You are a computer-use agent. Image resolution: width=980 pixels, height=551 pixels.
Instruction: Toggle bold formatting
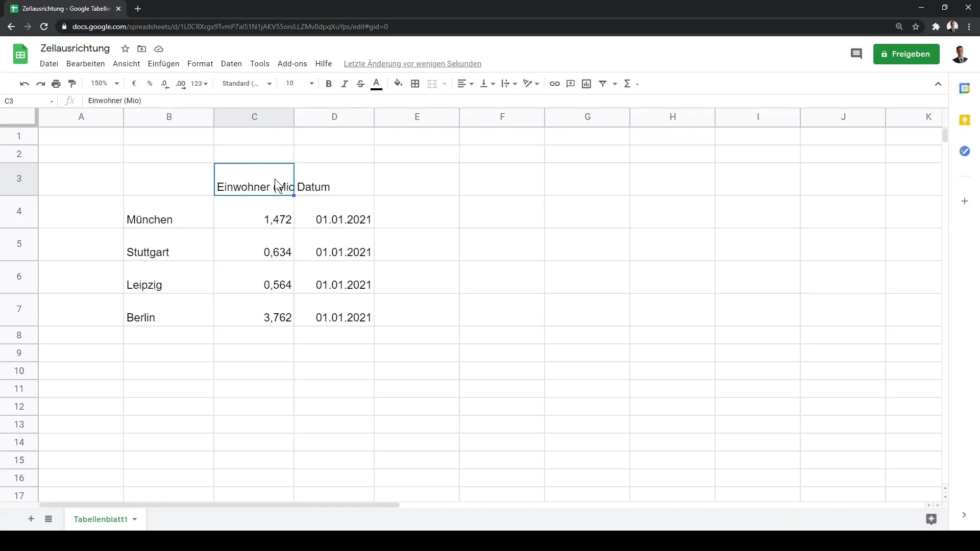click(x=329, y=84)
